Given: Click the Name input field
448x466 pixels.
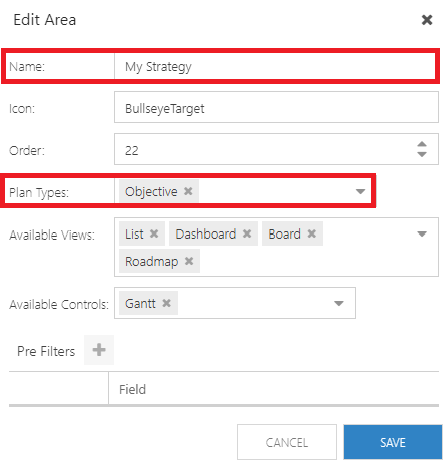Looking at the screenshot, I should tap(275, 66).
